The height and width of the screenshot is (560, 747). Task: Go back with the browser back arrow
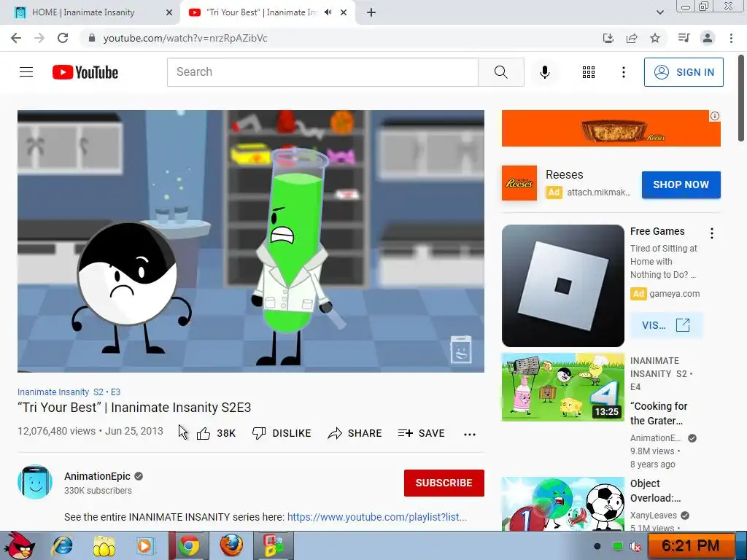pos(16,38)
